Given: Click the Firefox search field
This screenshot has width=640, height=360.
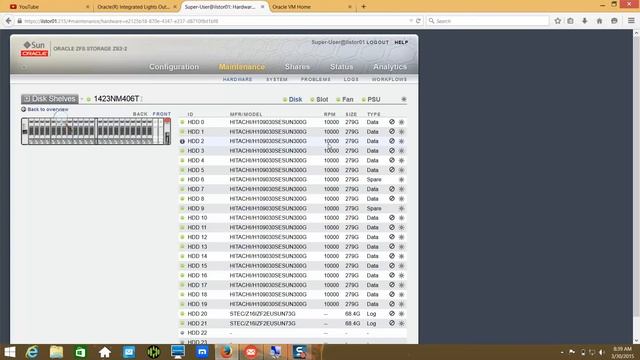Looking at the screenshot, I should coord(488,21).
